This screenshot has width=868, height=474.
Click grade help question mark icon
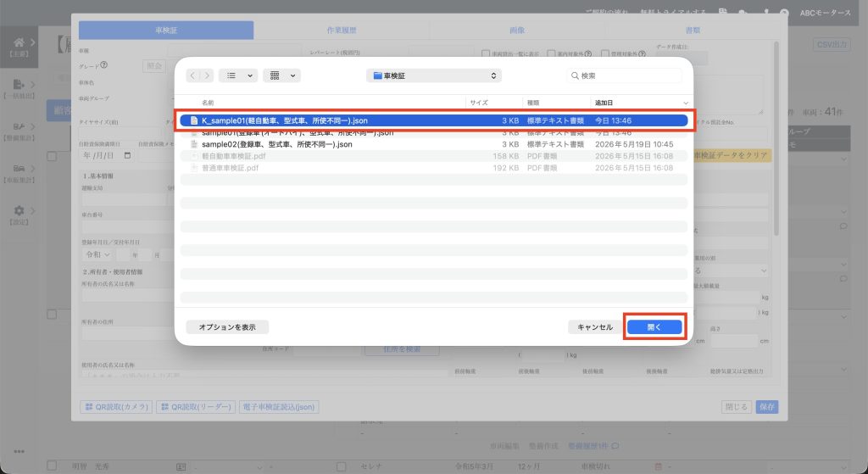click(x=103, y=65)
